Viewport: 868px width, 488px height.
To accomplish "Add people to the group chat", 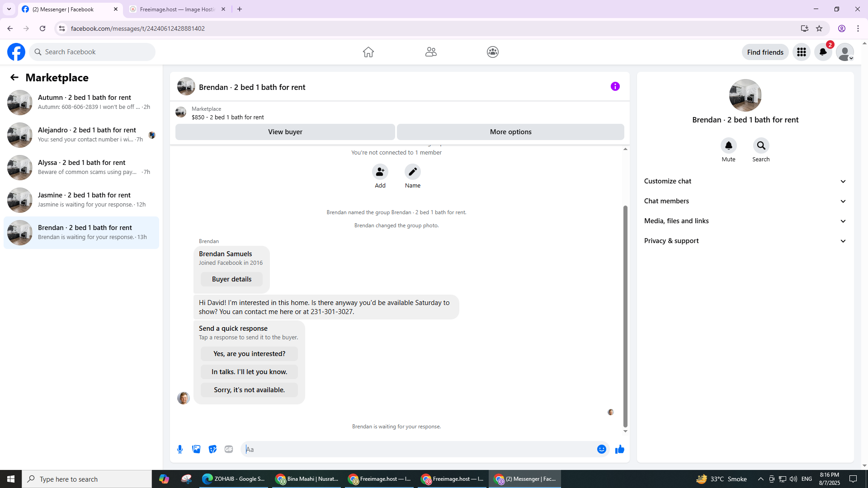I will pyautogui.click(x=380, y=172).
